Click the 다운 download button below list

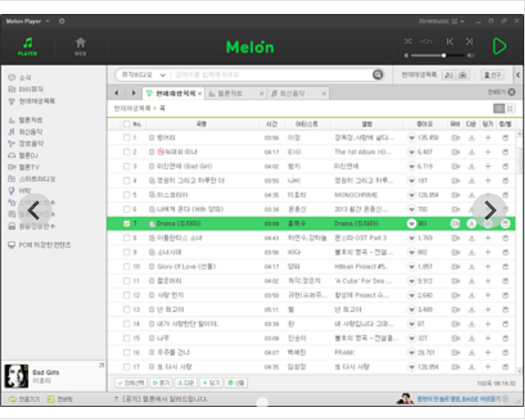tap(186, 382)
